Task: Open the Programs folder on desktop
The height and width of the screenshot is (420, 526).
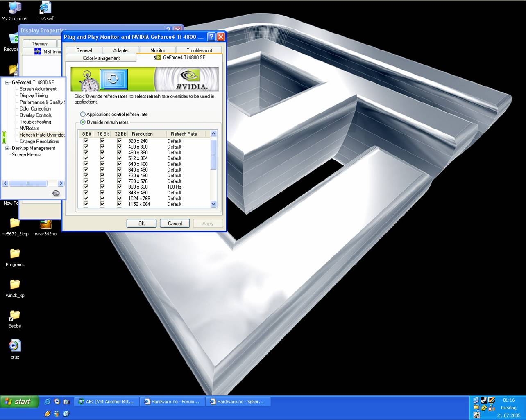Action: coord(15,257)
